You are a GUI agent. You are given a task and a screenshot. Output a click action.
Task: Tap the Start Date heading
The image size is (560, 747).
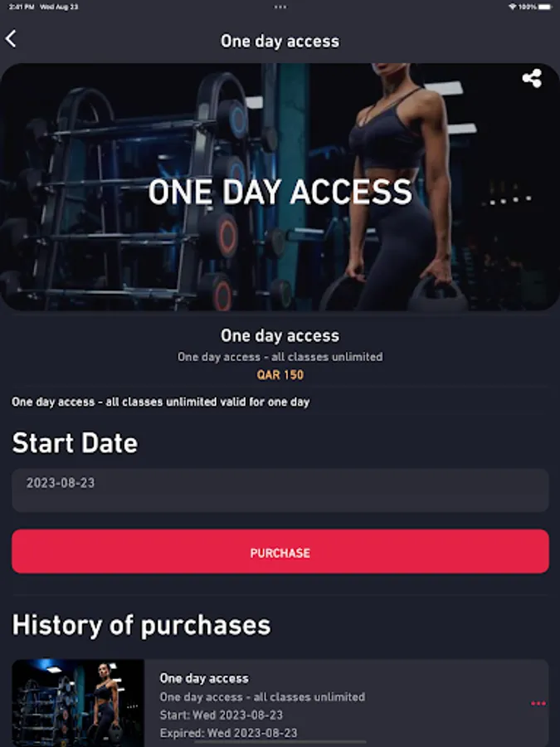[x=75, y=443]
